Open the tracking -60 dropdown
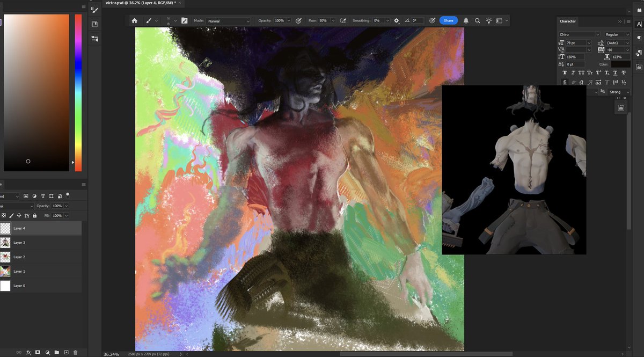Image resolution: width=644 pixels, height=357 pixels. 627,50
